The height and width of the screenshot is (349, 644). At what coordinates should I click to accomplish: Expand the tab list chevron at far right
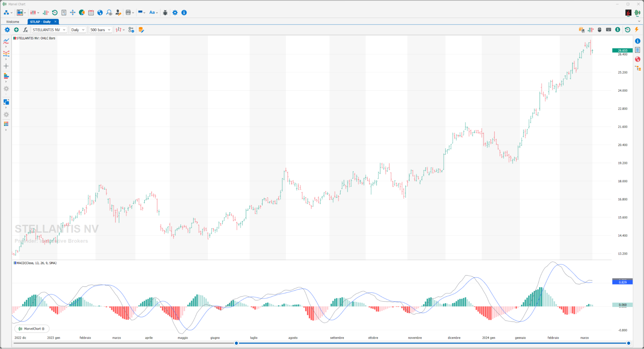click(639, 22)
